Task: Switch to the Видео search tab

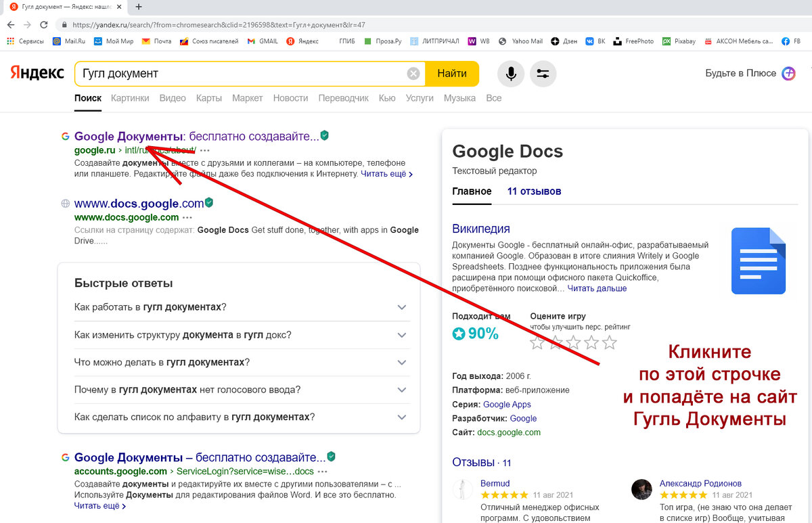Action: click(173, 98)
